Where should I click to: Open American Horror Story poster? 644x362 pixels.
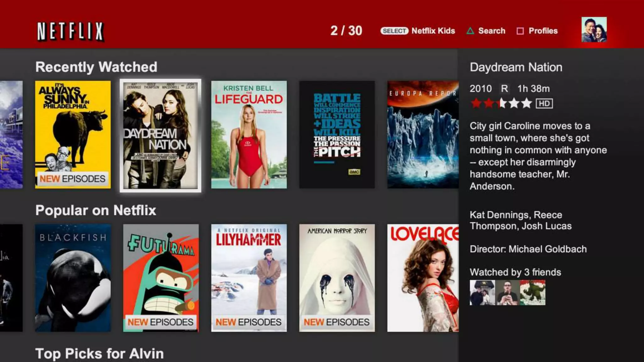337,278
